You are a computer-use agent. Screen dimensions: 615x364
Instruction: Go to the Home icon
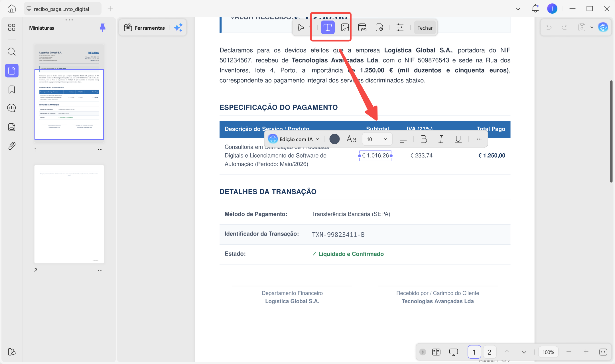[x=11, y=9]
